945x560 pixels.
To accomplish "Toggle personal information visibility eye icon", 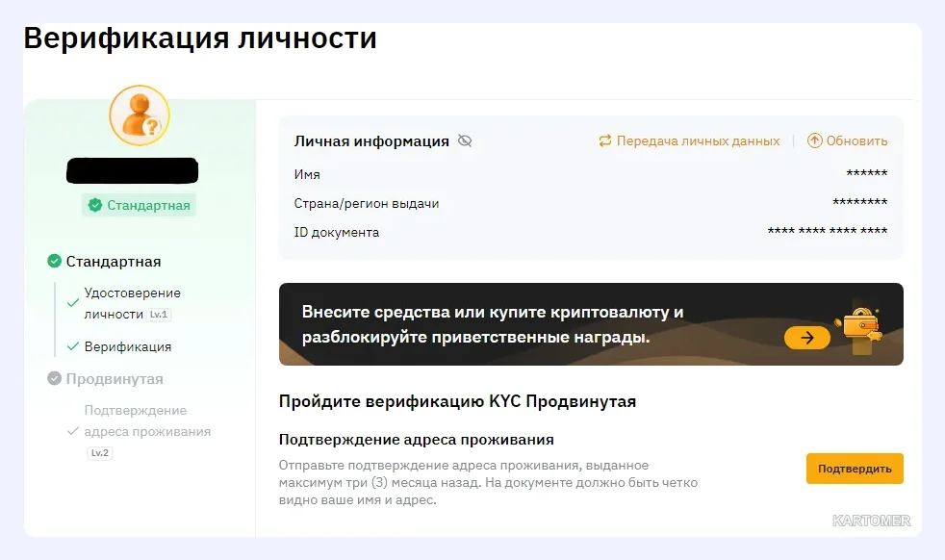I will coord(465,140).
